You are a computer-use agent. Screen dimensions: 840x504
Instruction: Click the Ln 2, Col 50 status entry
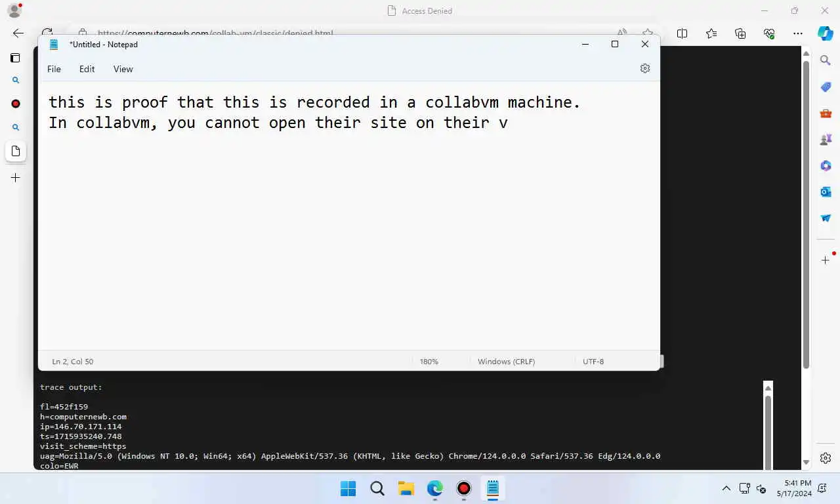pyautogui.click(x=73, y=362)
